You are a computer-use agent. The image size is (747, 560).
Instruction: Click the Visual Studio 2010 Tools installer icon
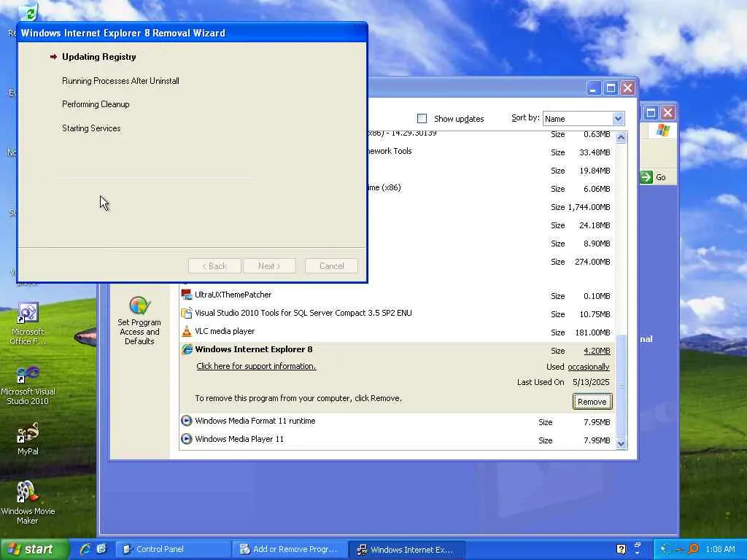tap(187, 313)
